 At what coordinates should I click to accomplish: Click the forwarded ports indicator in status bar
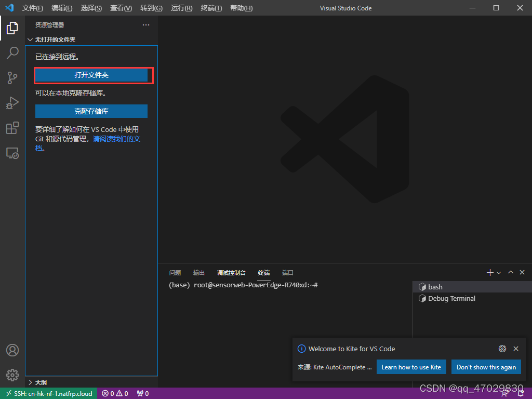143,393
